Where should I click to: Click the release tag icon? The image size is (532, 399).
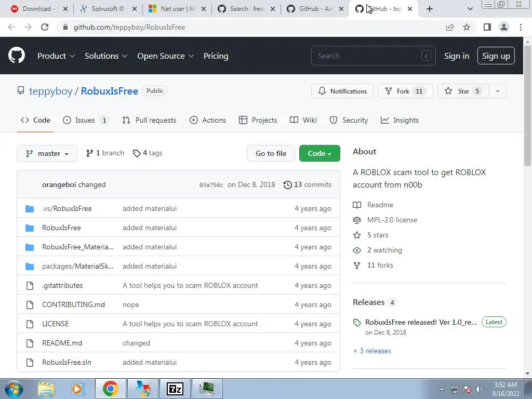point(357,323)
